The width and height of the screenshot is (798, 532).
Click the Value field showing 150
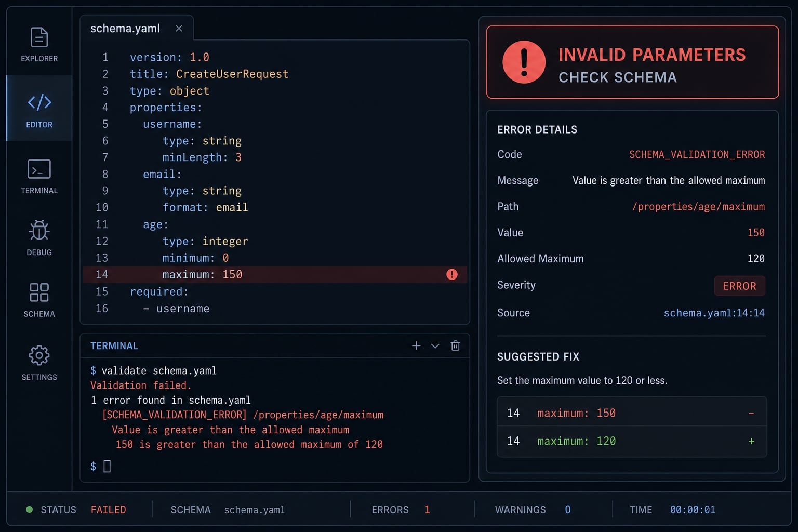pos(756,233)
